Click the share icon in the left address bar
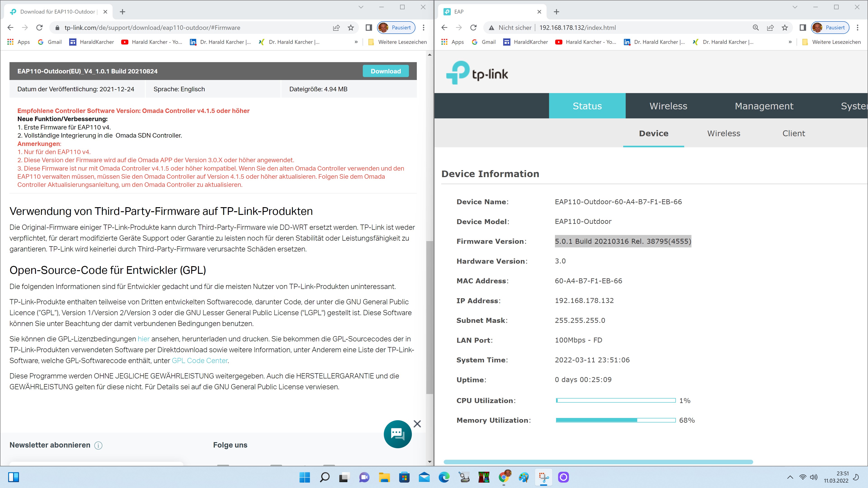868x488 pixels. coord(336,28)
